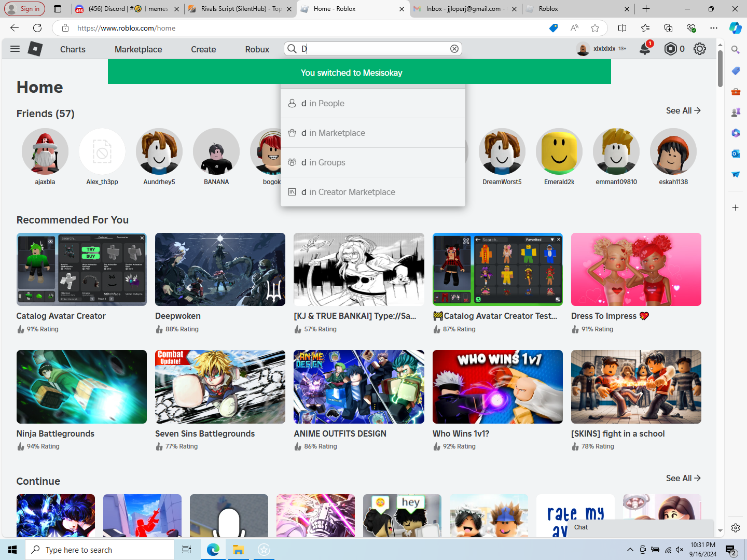Click the Roblox logo home icon

click(x=35, y=49)
